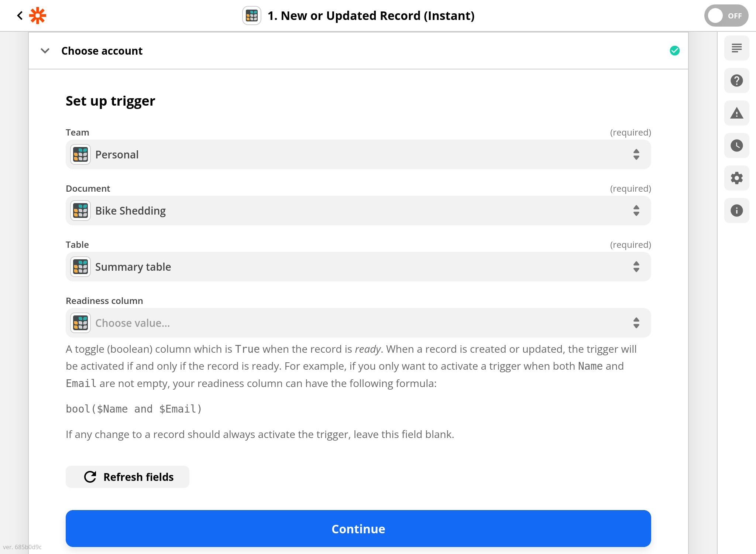Click the Grist icon next to Personal team

point(80,154)
